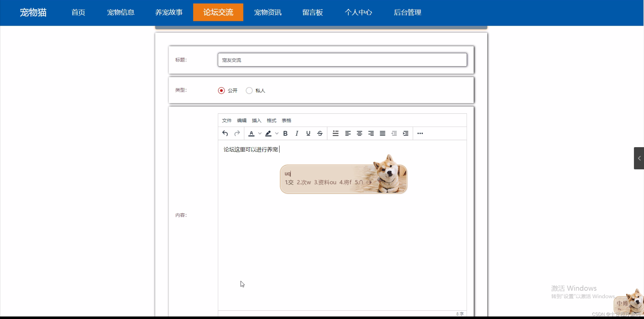Apply strikethrough formatting

pos(320,133)
